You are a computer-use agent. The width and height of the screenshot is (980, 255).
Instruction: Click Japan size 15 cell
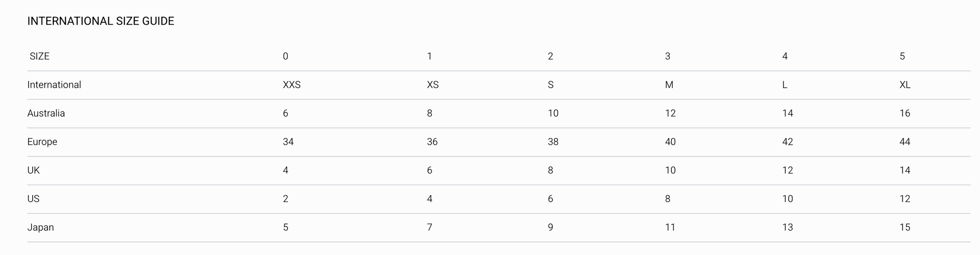tap(905, 227)
